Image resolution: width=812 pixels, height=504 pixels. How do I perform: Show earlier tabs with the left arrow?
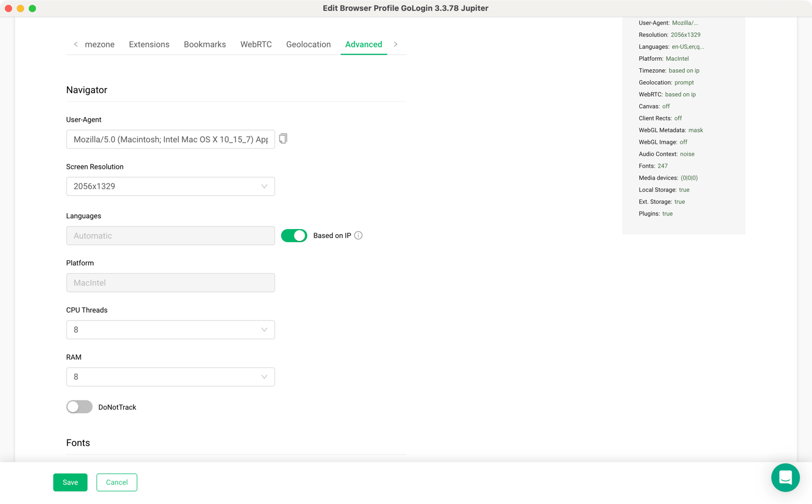click(76, 44)
